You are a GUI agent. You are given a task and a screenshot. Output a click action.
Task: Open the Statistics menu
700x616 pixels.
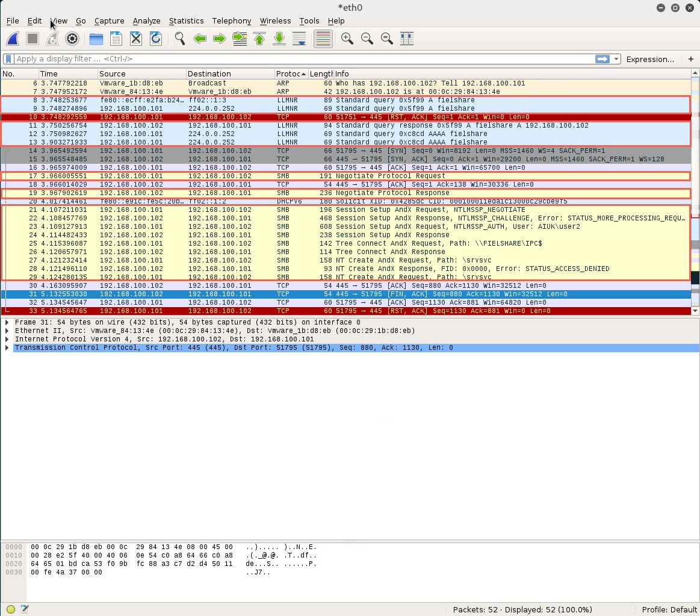[186, 20]
